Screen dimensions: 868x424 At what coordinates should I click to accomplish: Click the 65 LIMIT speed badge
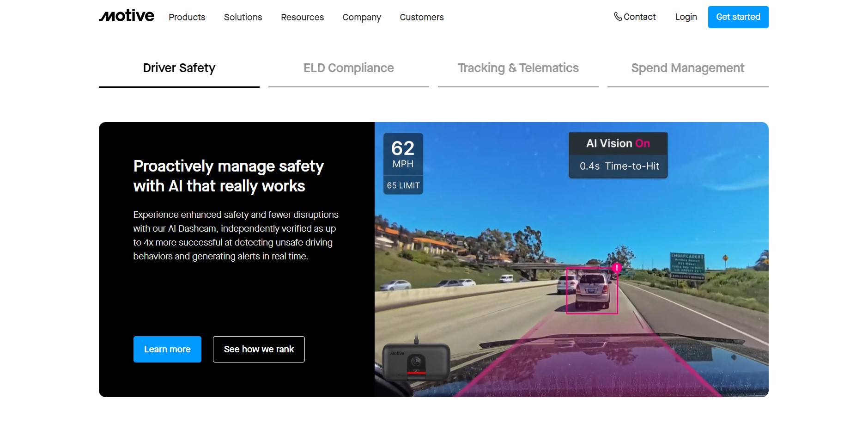point(403,185)
